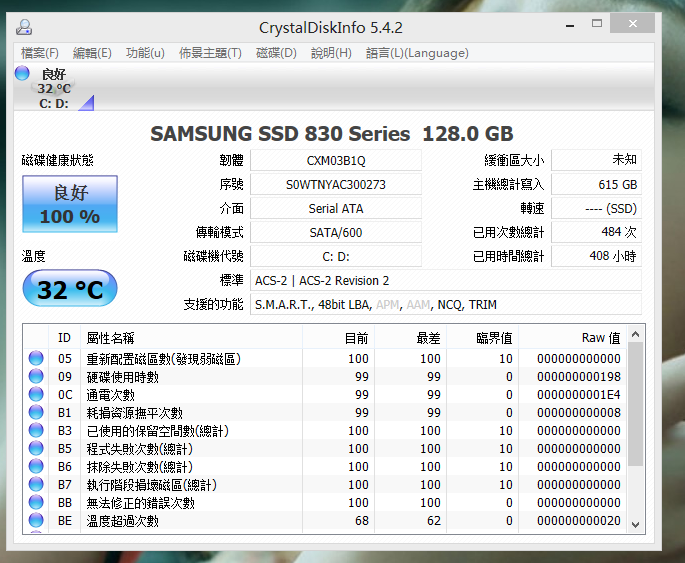Click the blue status orb for attribute B1

(x=36, y=412)
